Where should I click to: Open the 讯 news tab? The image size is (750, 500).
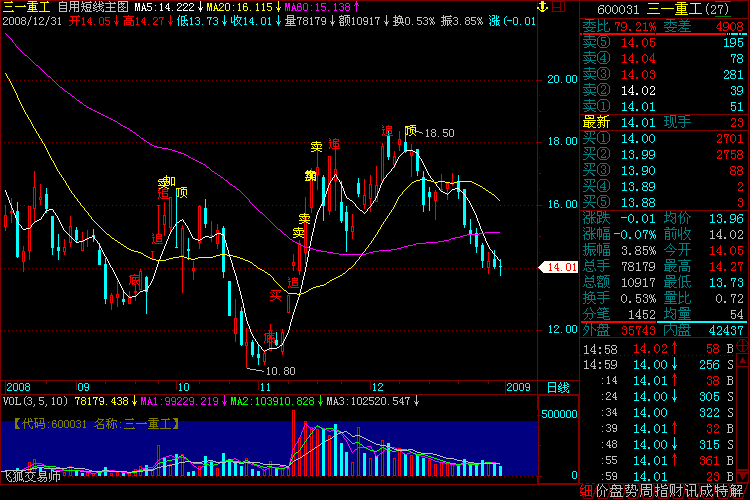click(x=690, y=491)
